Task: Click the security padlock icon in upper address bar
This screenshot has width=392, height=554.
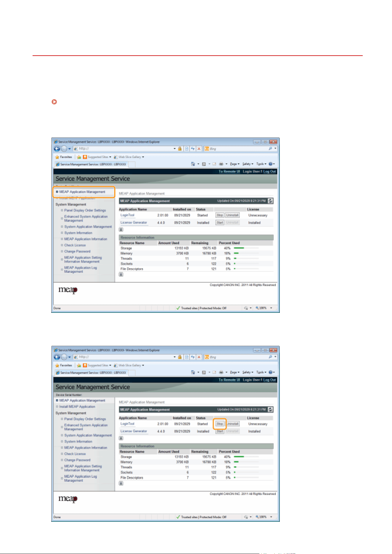Action: (x=180, y=149)
